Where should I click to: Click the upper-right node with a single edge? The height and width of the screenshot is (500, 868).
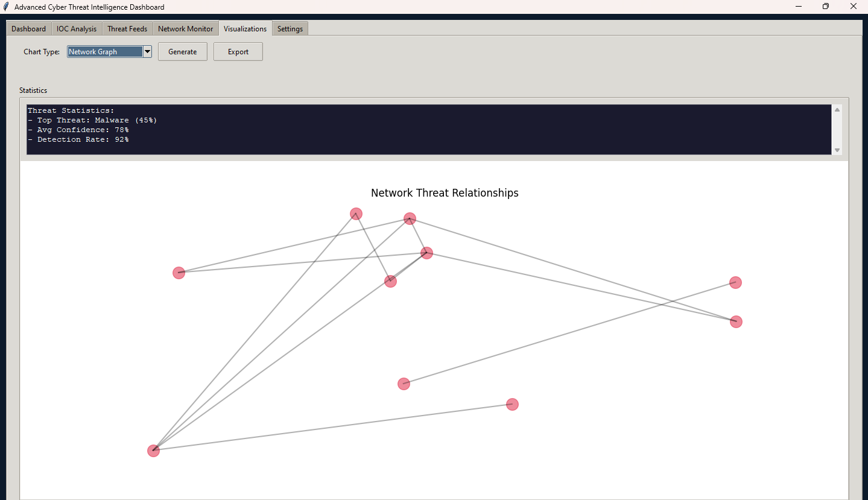pos(735,282)
